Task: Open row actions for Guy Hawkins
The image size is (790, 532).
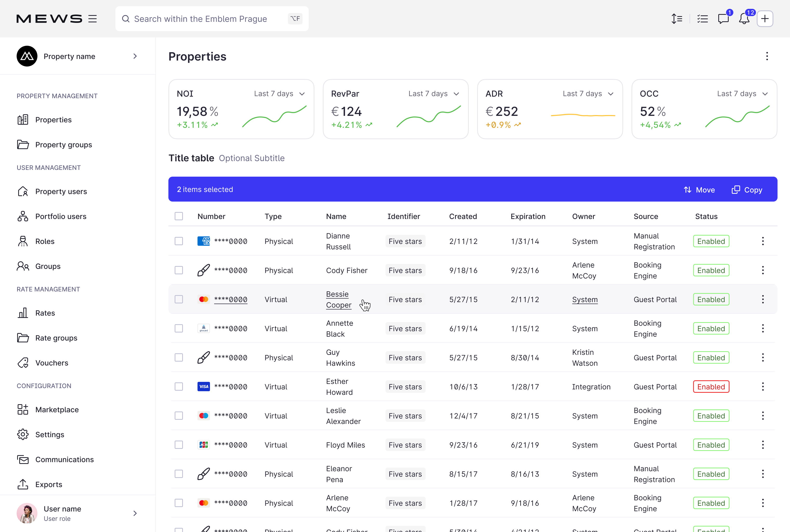Action: pyautogui.click(x=763, y=358)
